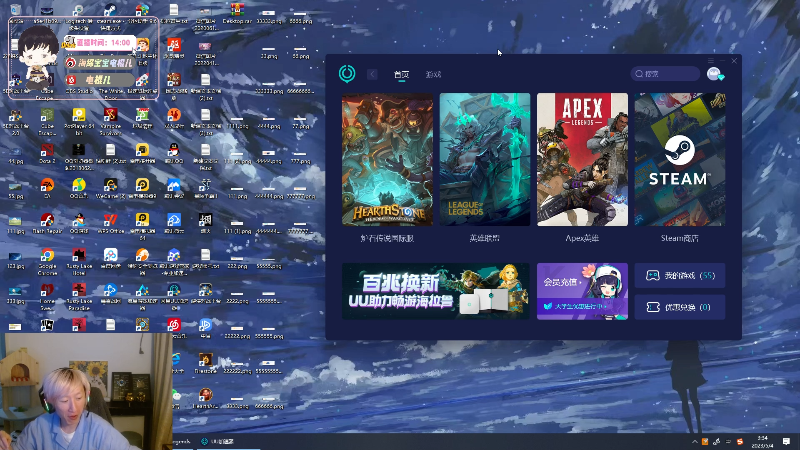Open the 百兆换新 promotional banner
Screen dimensions: 800x450
click(x=436, y=291)
